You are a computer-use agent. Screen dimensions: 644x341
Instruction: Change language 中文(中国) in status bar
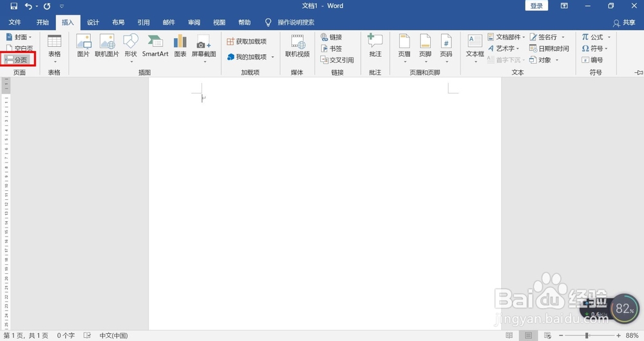pos(113,336)
